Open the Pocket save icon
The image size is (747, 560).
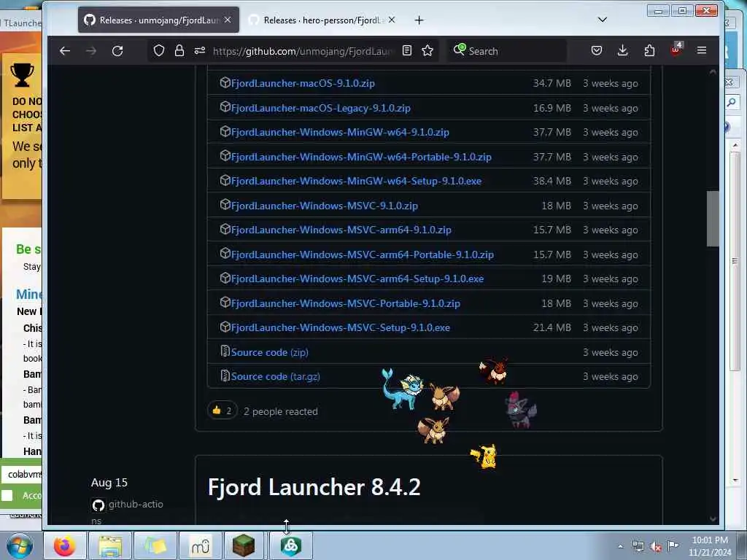click(597, 50)
